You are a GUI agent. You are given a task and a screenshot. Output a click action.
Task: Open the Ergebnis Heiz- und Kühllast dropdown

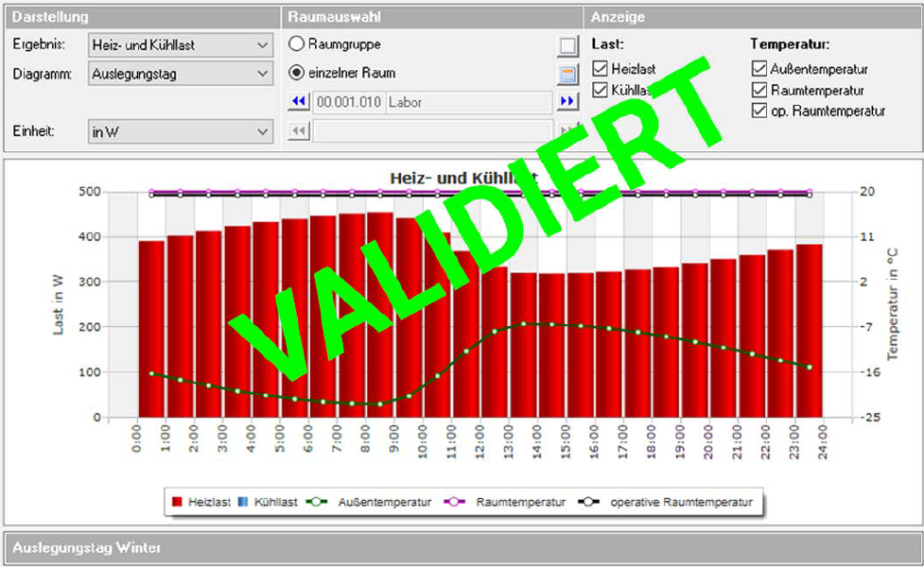pos(181,44)
